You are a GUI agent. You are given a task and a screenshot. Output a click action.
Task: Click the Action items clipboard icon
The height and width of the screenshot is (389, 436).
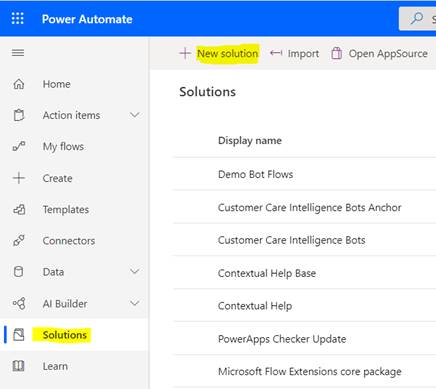(x=19, y=115)
